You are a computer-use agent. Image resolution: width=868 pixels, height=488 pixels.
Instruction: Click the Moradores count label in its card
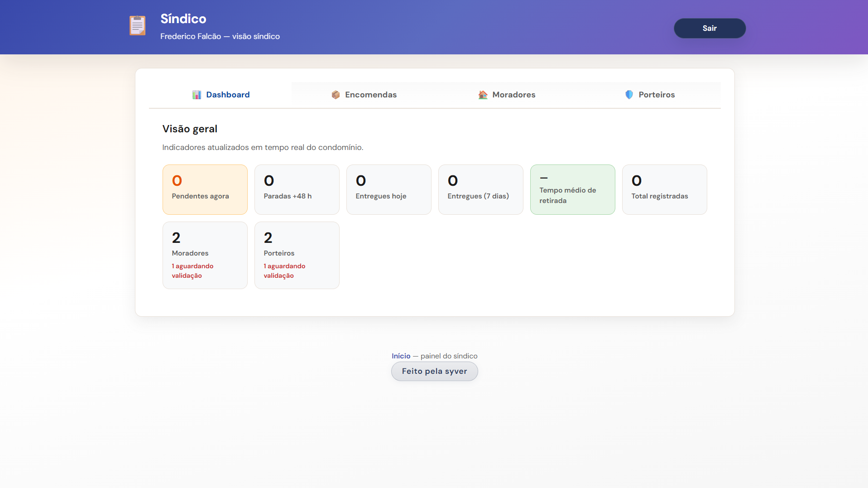pos(190,253)
